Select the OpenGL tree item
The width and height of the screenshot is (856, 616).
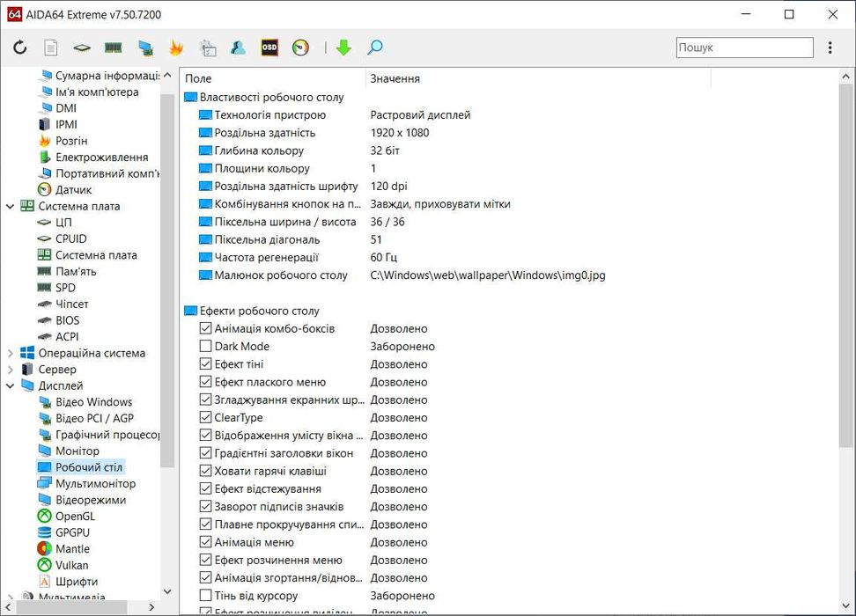pyautogui.click(x=75, y=517)
